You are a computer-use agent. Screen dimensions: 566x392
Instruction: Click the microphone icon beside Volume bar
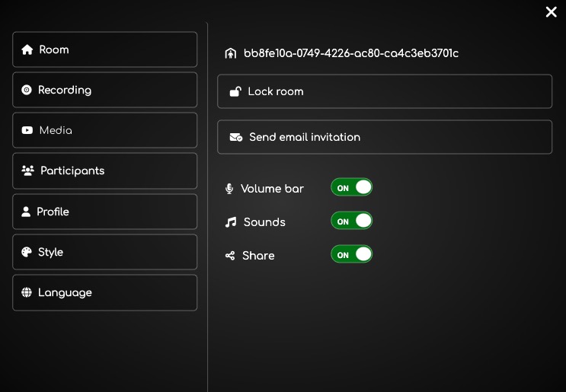coord(229,189)
